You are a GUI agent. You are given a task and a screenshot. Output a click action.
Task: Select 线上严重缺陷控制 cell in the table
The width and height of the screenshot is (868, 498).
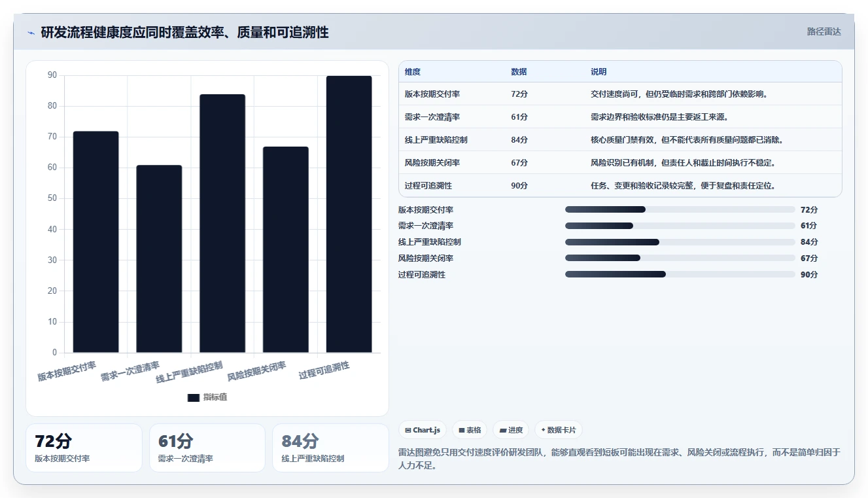point(436,140)
